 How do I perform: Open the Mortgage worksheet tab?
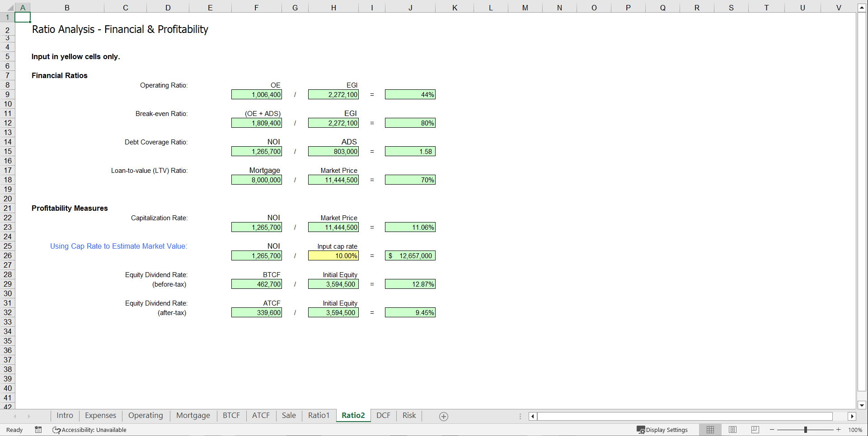point(193,415)
